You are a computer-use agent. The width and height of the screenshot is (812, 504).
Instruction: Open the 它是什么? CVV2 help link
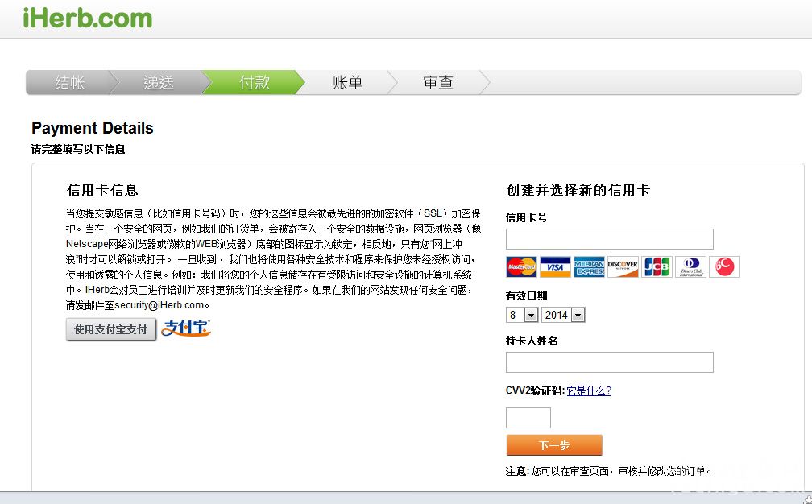coord(589,390)
